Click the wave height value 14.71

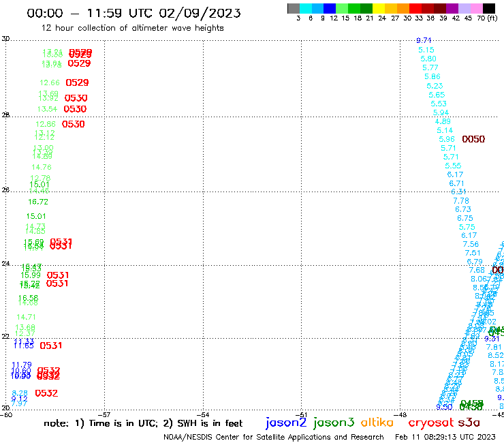(x=26, y=317)
